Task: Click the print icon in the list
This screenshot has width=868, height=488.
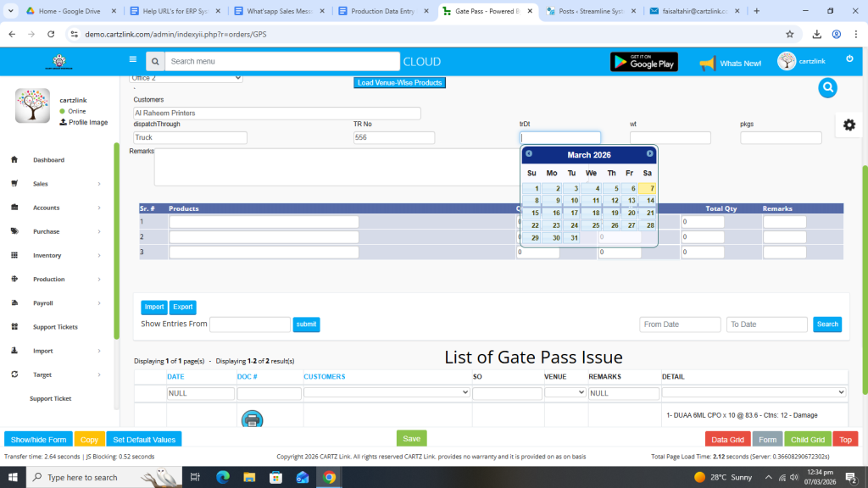Action: (x=252, y=419)
